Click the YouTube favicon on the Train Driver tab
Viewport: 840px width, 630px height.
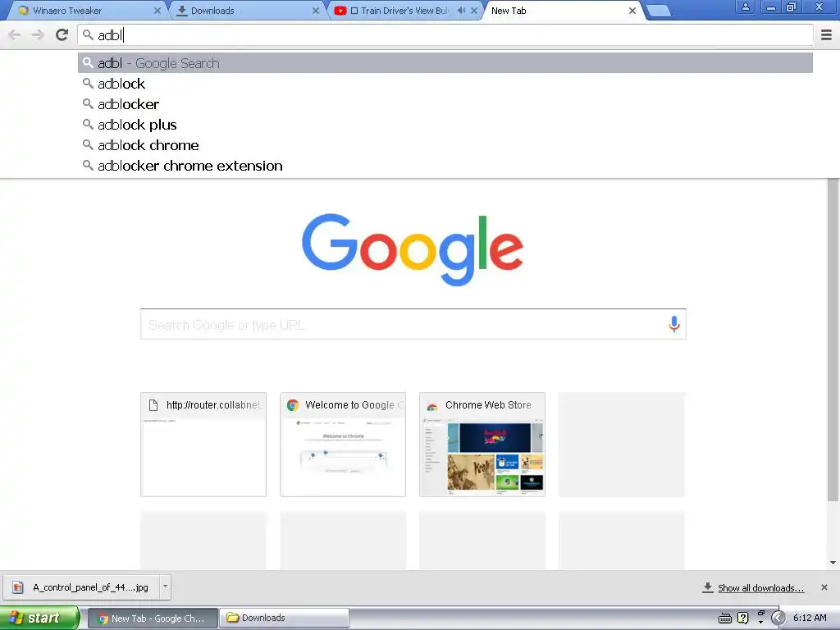click(340, 10)
